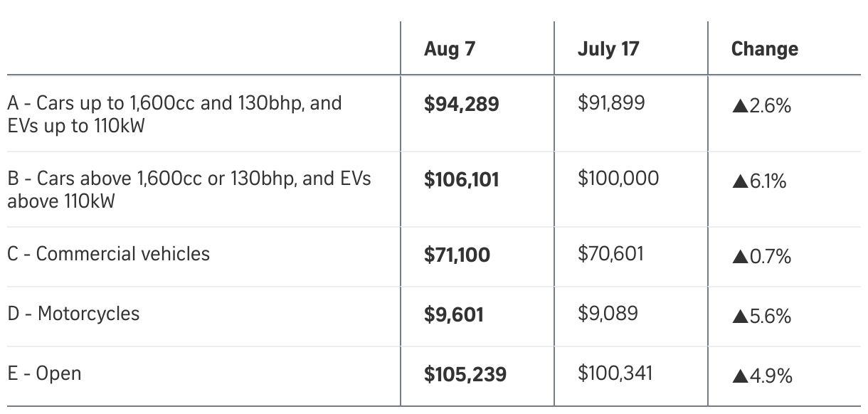Click the $9,601 motorcycle price

[453, 314]
